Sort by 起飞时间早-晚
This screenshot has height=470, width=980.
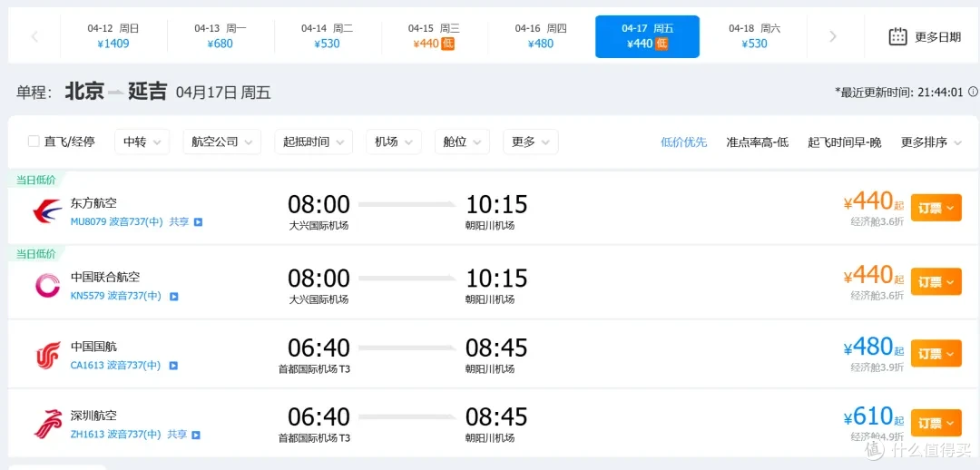pyautogui.click(x=845, y=142)
